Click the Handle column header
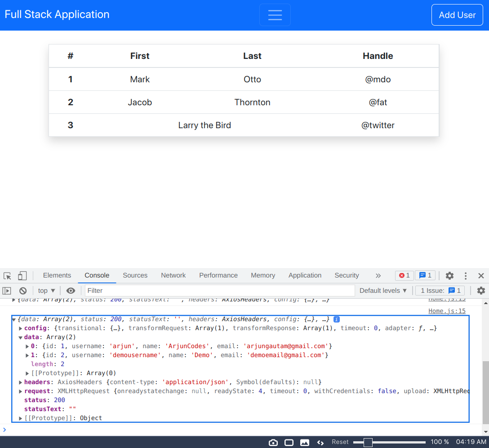This screenshot has height=448, width=489. pyautogui.click(x=378, y=56)
